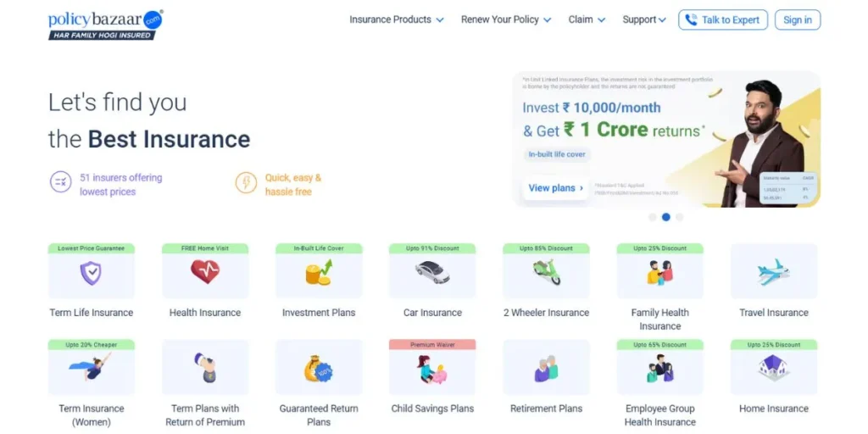Select Term Plans with Return of Premium icon
Screen dimensions: 868x434
(205, 368)
